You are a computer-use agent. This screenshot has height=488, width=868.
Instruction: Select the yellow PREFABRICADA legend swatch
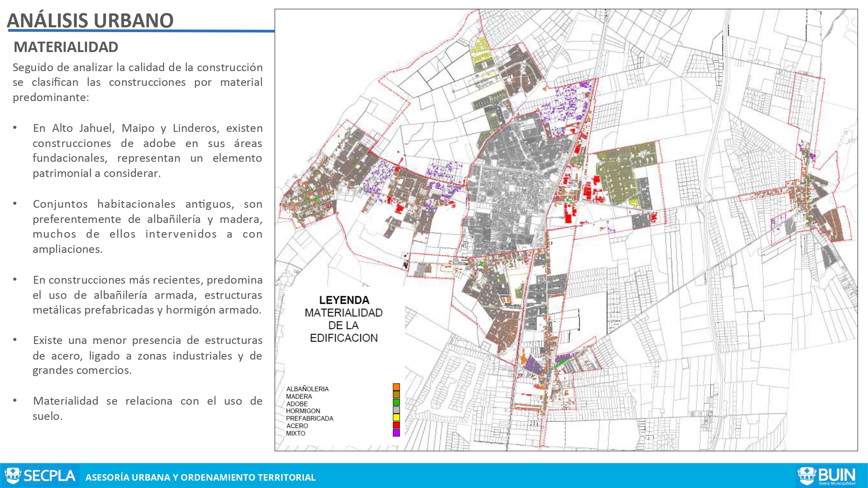coord(396,417)
